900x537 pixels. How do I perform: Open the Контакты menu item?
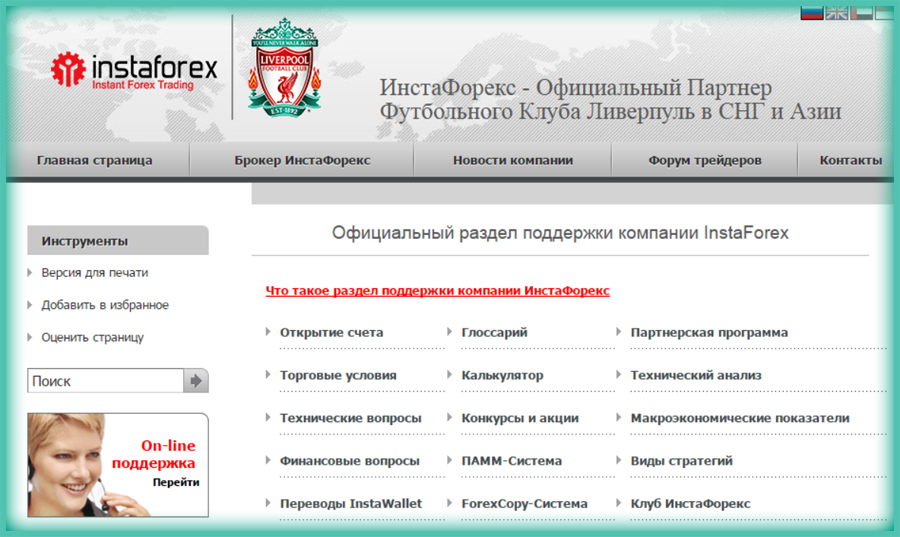pyautogui.click(x=850, y=160)
